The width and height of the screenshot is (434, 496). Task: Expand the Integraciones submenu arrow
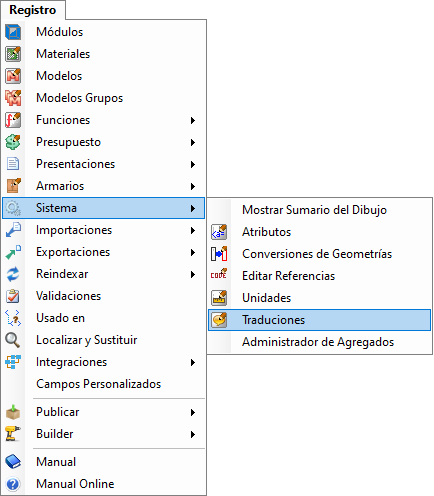[x=193, y=362]
